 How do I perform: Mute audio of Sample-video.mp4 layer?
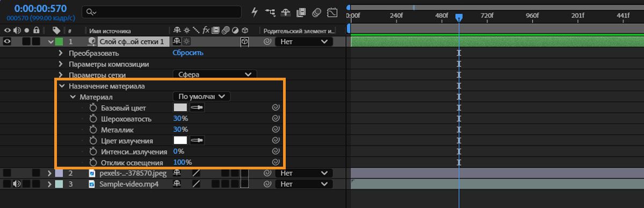17,184
